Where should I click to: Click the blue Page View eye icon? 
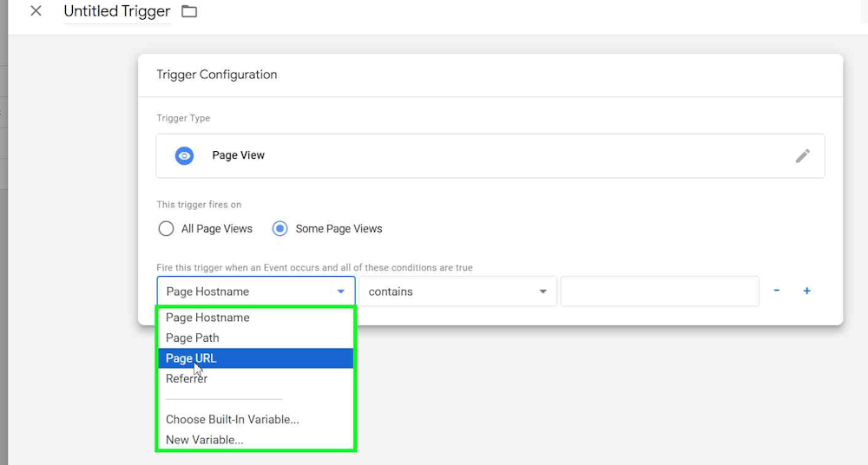[x=184, y=155]
